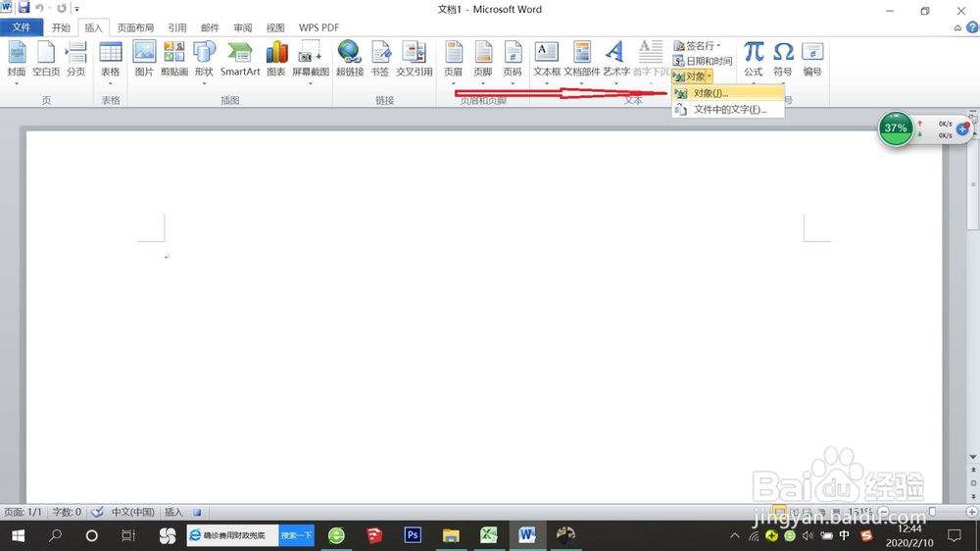Switch to the WPS PDF tab
Viewport: 980px width, 551px height.
coord(318,27)
